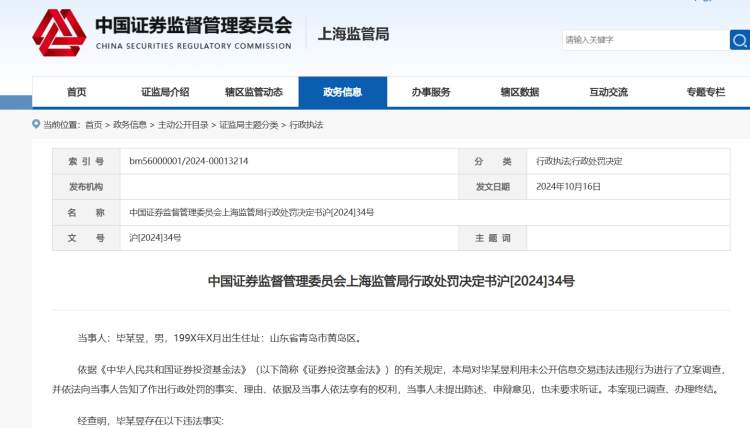This screenshot has height=428, width=750.
Task: Click the 首页 breadcrumb link
Action: click(93, 125)
